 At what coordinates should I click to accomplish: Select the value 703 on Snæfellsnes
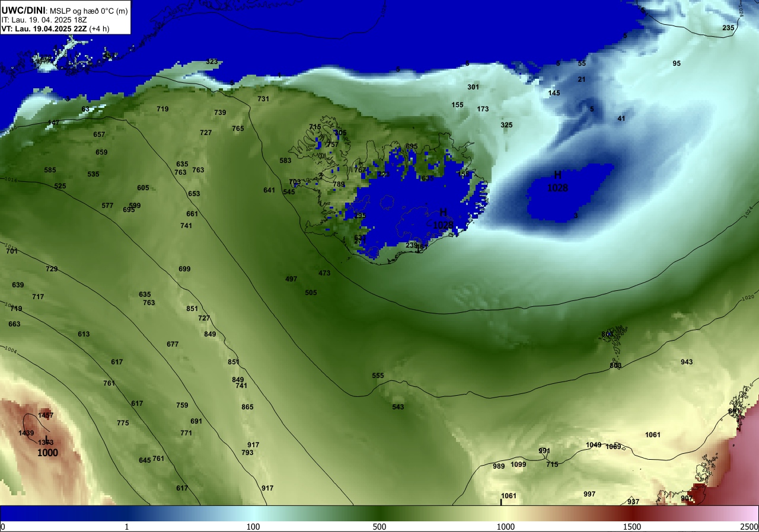(x=295, y=182)
